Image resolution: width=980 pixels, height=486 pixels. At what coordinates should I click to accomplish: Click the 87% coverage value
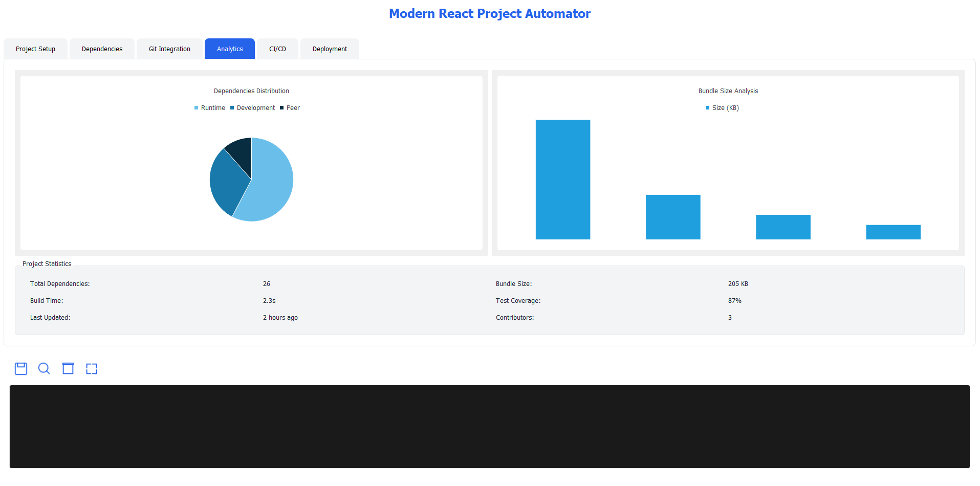(735, 301)
